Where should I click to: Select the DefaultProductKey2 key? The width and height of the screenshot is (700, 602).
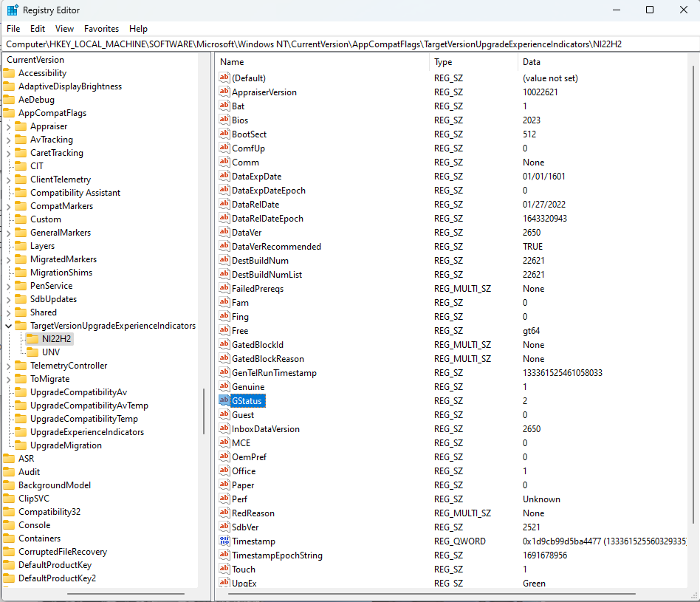[x=57, y=578]
